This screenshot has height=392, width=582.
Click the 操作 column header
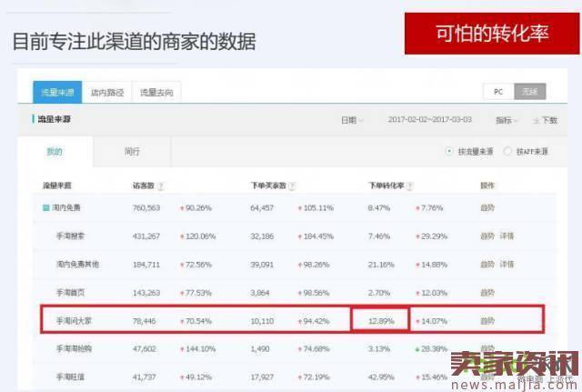[487, 186]
